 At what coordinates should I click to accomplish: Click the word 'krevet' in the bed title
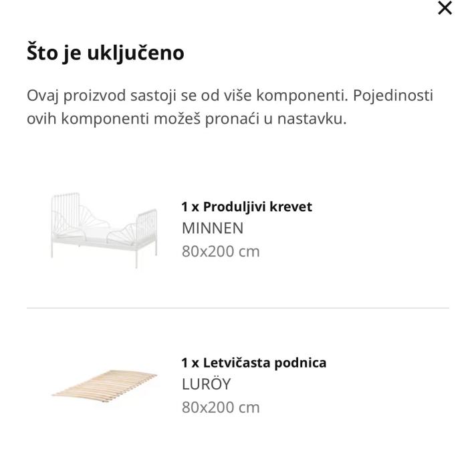click(x=292, y=206)
